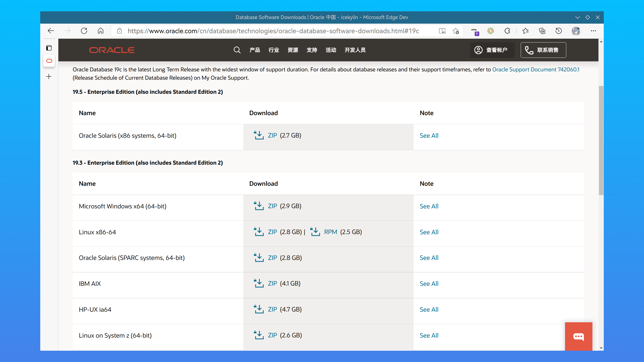
Task: Click download icon for Windows x64 ZIP
Action: point(259,206)
